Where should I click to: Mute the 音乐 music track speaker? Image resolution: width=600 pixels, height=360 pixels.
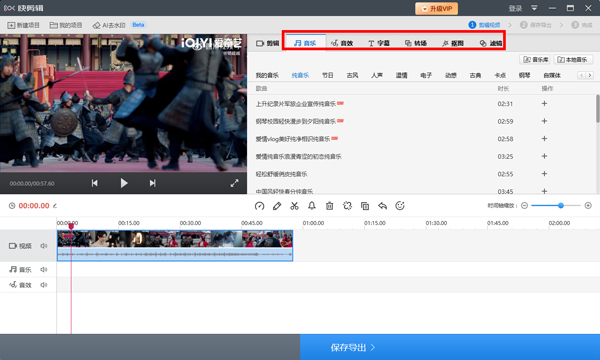coord(44,269)
